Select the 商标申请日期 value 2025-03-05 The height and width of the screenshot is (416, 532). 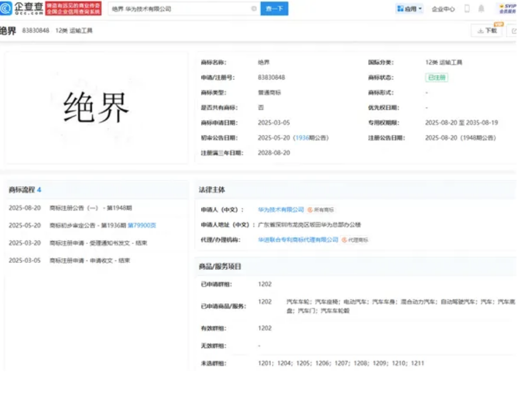coord(274,123)
